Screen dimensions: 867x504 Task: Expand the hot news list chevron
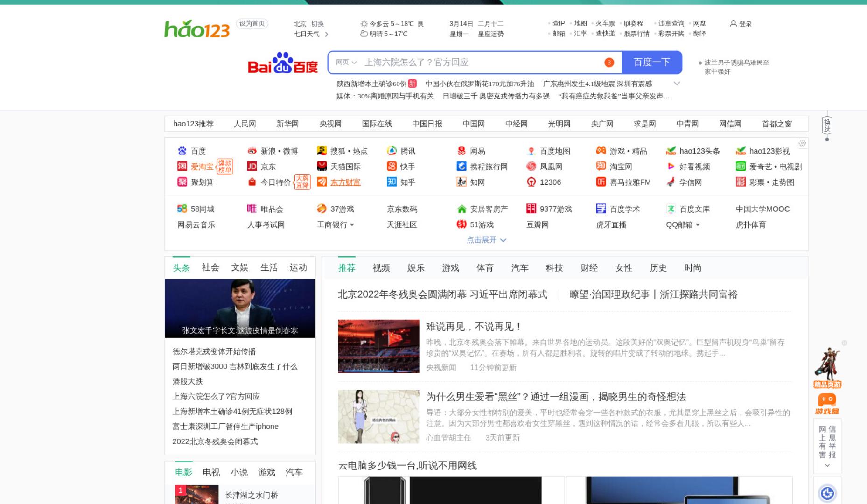677,84
